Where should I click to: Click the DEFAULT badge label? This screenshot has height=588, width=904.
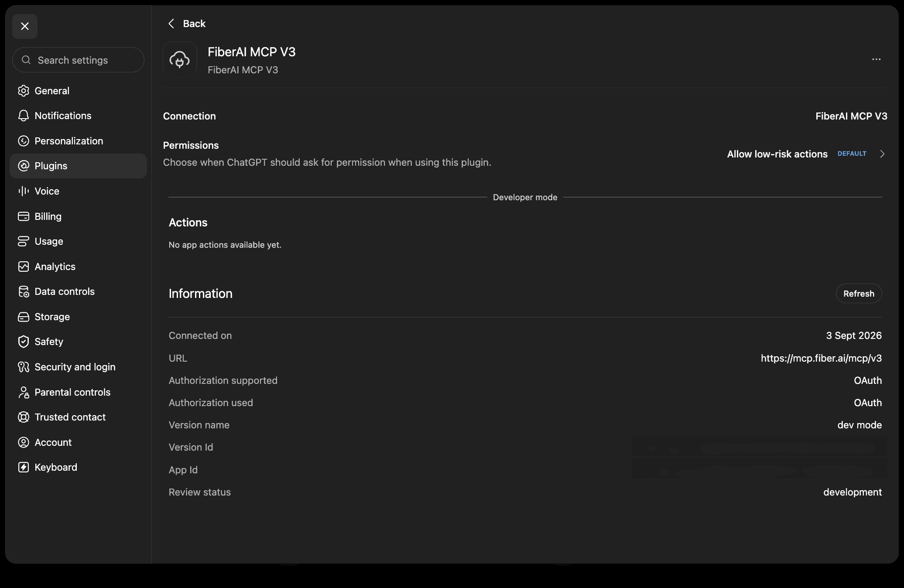(x=852, y=154)
